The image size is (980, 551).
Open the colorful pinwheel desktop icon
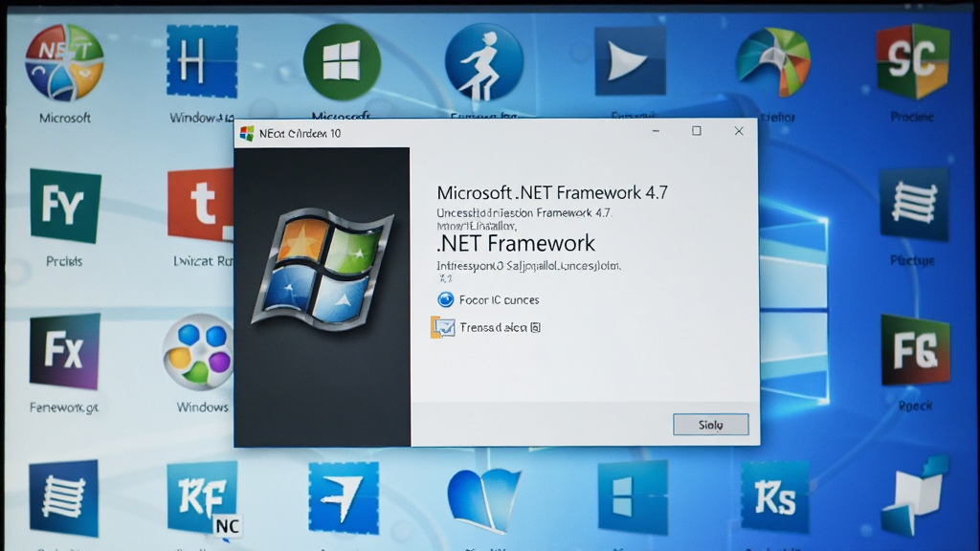pyautogui.click(x=773, y=62)
